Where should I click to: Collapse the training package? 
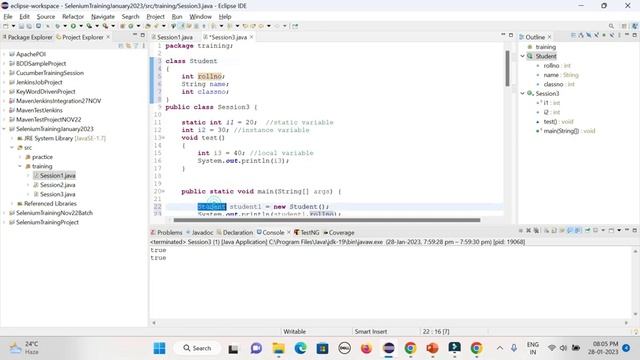[20, 167]
